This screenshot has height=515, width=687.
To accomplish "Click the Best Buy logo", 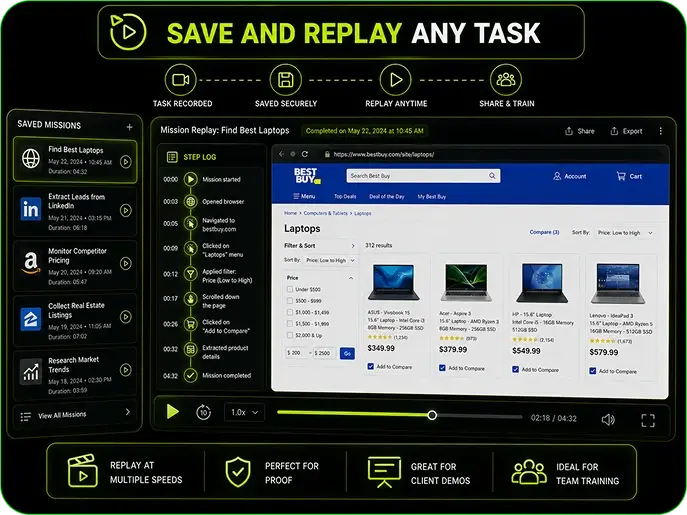I will tap(307, 176).
